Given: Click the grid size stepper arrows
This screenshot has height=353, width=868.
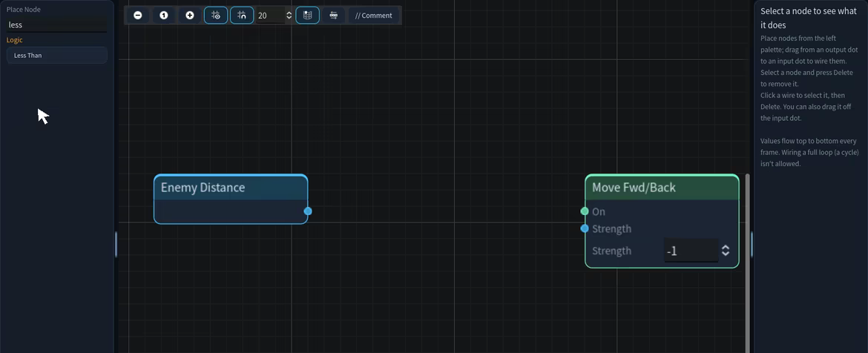Looking at the screenshot, I should (x=289, y=16).
